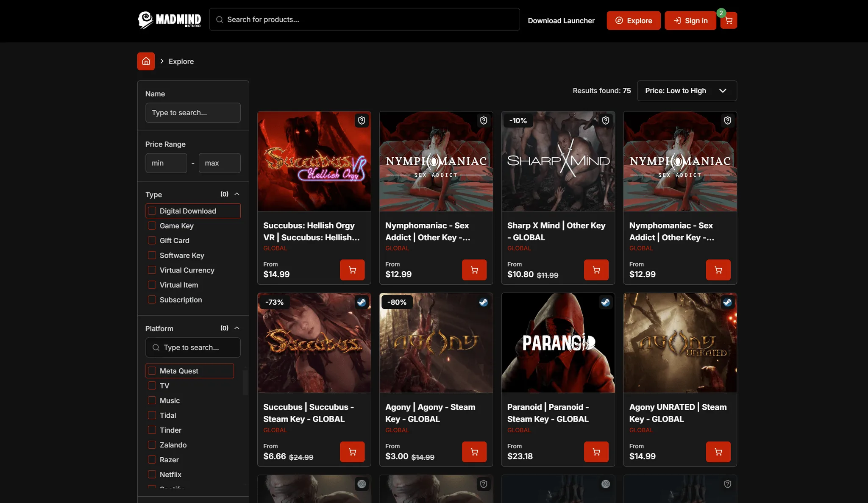Open Download Launcher in header
Viewport: 868px width, 503px height.
pos(561,21)
